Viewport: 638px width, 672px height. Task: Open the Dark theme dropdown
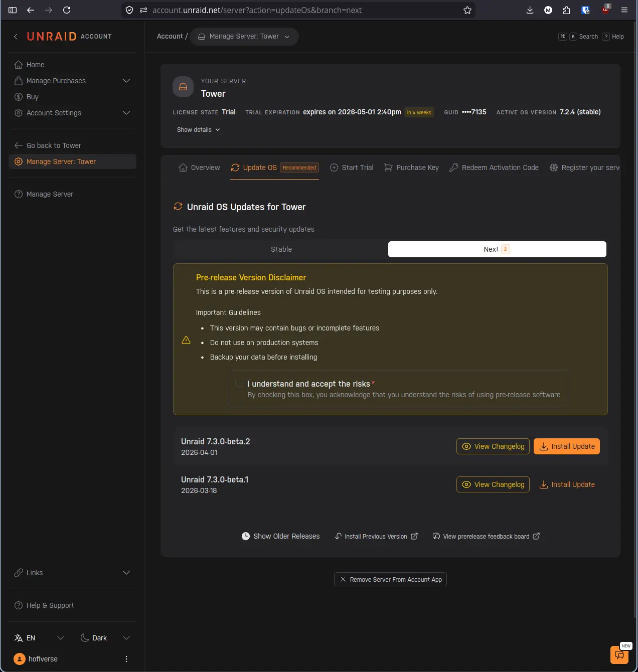(105, 638)
